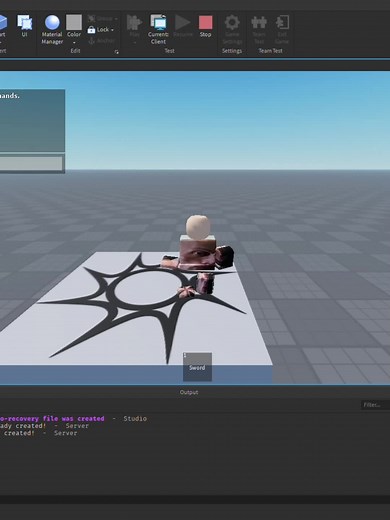Click the second 'created! - Server' log line
The height and width of the screenshot is (520, 390).
coord(39,433)
